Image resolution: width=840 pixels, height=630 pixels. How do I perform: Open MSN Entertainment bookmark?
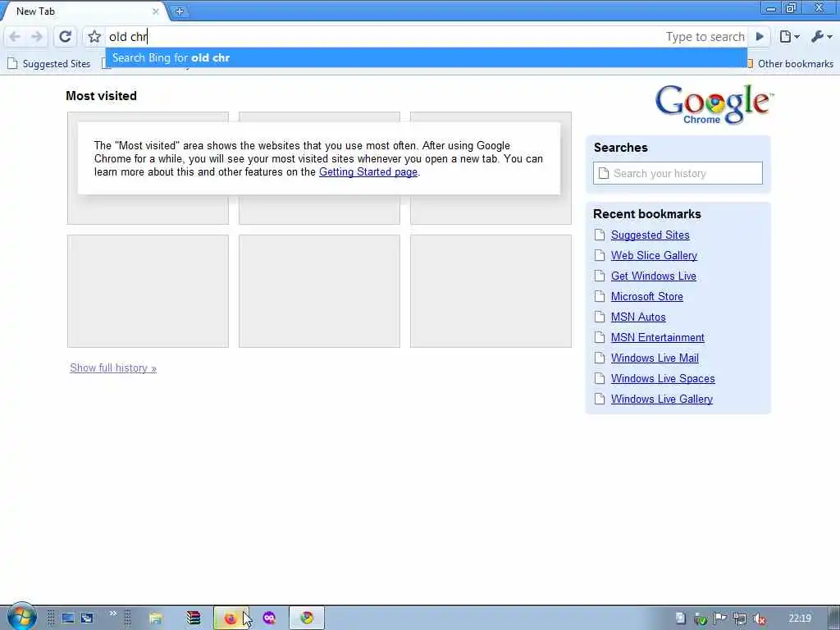(657, 337)
